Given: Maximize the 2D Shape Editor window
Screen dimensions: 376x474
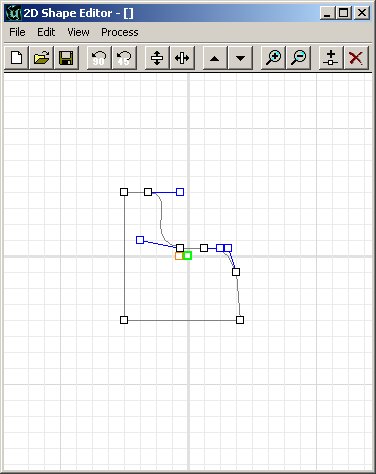Looking at the screenshot, I should point(344,13).
